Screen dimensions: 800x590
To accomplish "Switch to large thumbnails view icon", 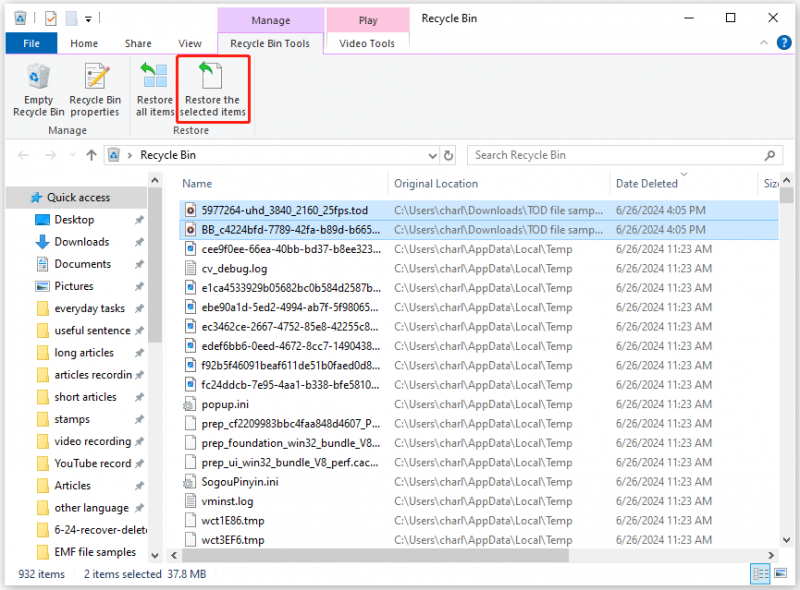I will pyautogui.click(x=781, y=574).
